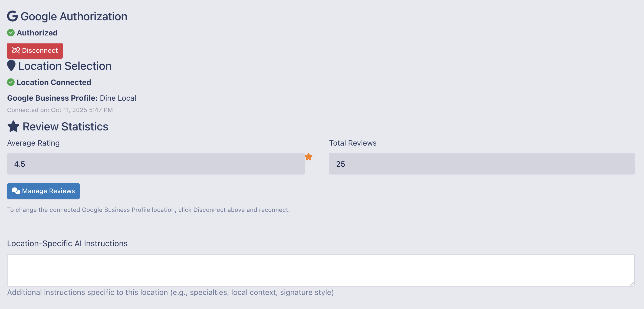This screenshot has height=309, width=644.
Task: Click the Total Reviews label
Action: tap(353, 143)
